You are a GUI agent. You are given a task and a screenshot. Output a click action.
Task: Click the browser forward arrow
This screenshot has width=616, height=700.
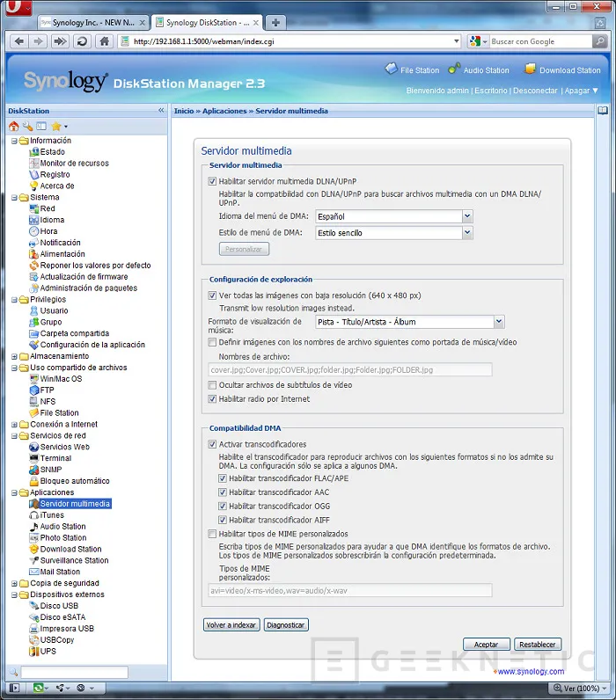point(39,41)
